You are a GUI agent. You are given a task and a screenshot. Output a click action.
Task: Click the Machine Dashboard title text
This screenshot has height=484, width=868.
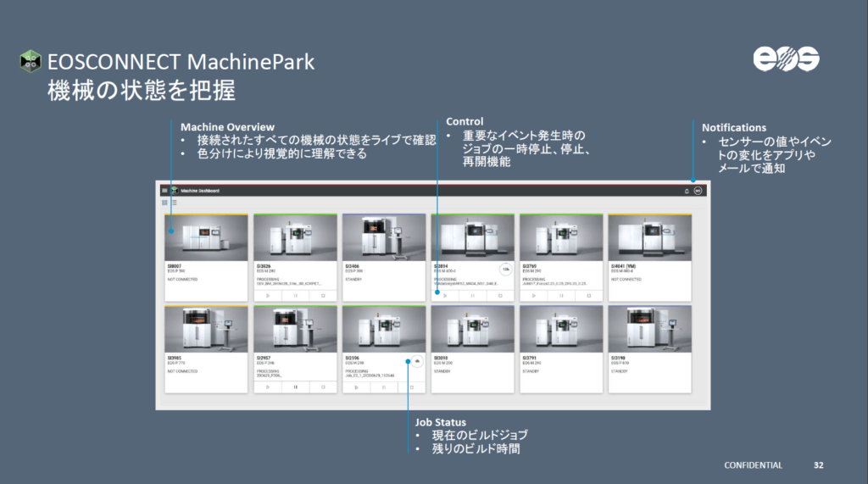click(200, 191)
